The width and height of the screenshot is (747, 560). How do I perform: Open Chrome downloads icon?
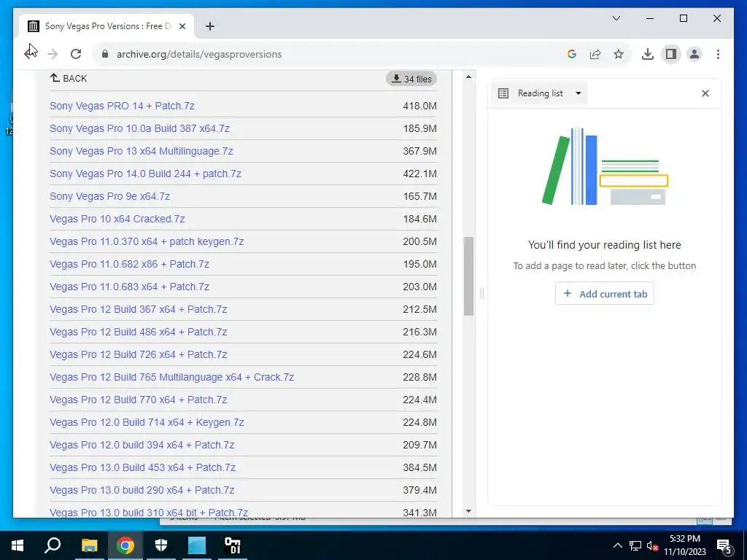click(648, 54)
